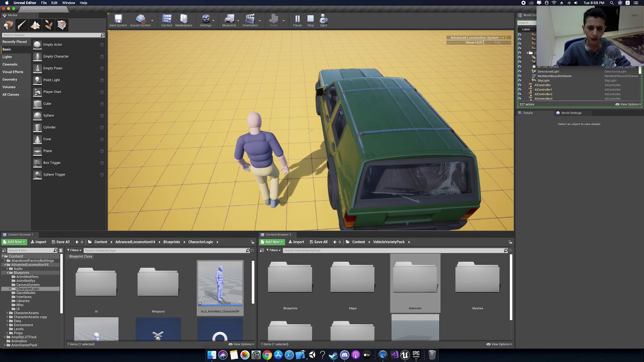Expand the CharacterAssets folder in tree
The width and height of the screenshot is (644, 362).
8,313
